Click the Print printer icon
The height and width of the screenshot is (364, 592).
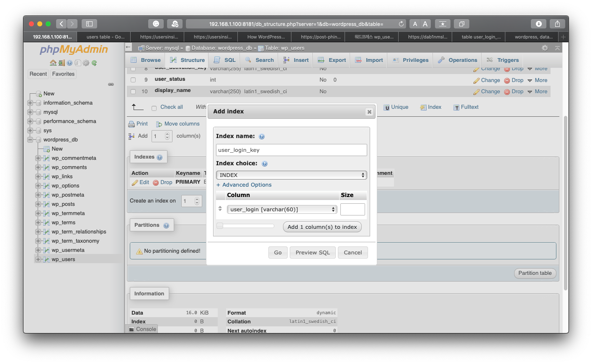pos(131,124)
